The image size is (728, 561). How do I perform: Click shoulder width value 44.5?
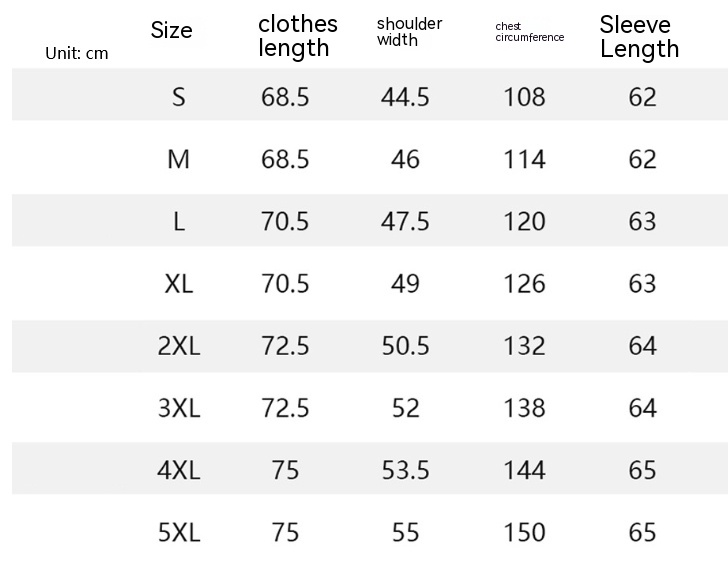[x=405, y=97]
